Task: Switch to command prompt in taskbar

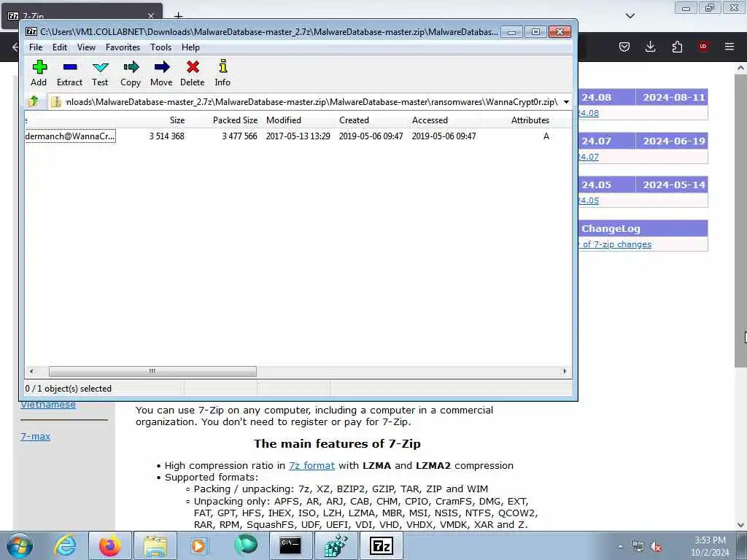Action: tap(290, 545)
